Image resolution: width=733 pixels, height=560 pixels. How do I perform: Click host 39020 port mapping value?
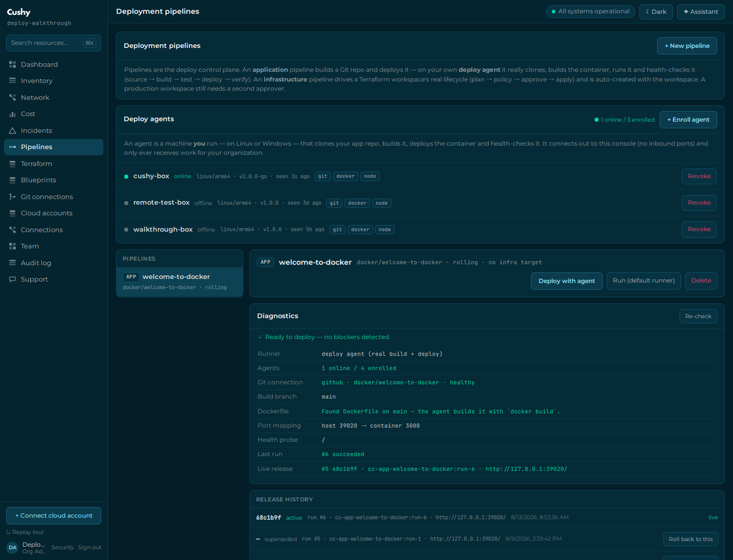371,426
